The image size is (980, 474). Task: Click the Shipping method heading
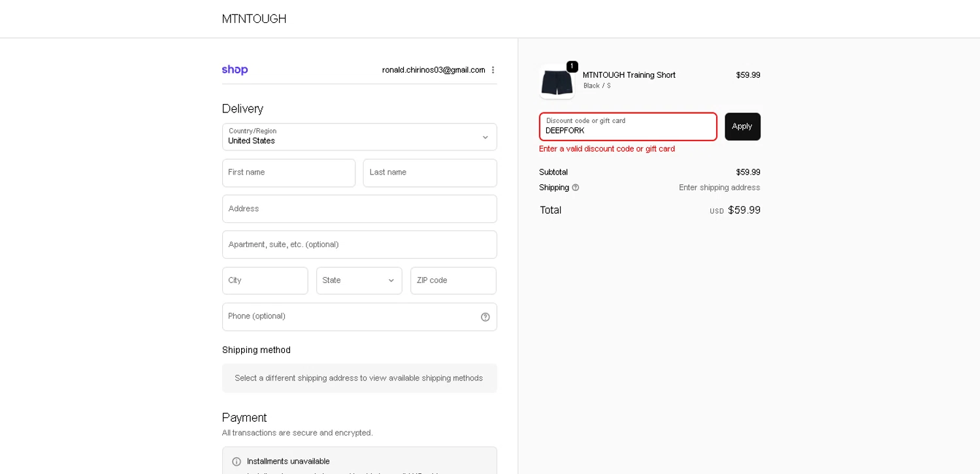(256, 350)
